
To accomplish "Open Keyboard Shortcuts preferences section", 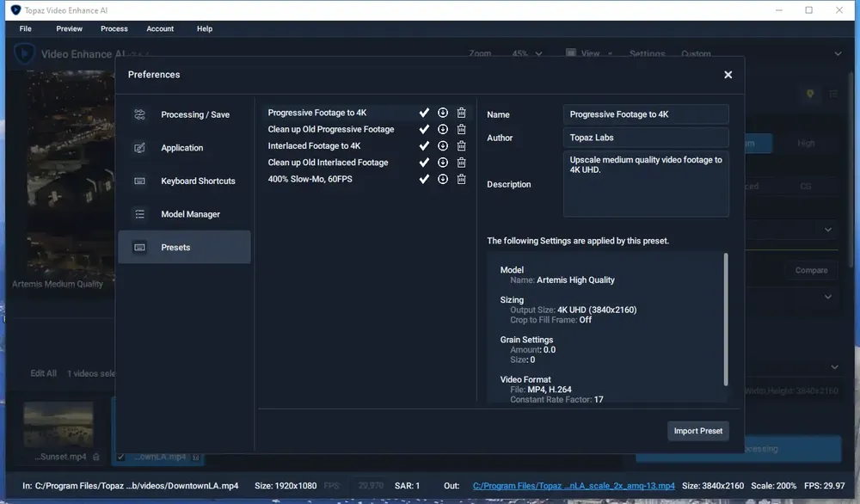I will coord(184,181).
